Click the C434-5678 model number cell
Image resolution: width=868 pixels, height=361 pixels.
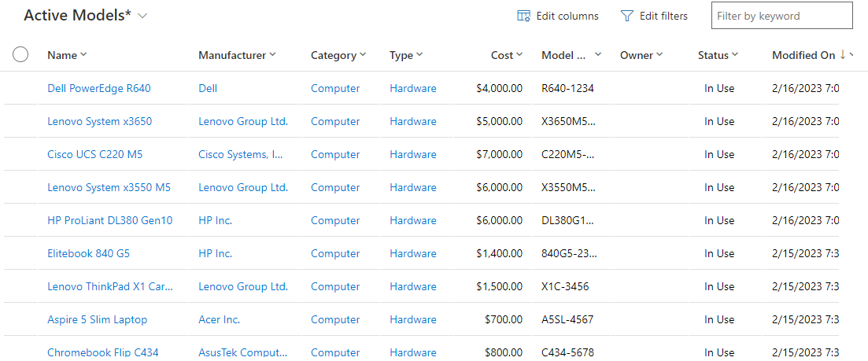pyautogui.click(x=567, y=352)
